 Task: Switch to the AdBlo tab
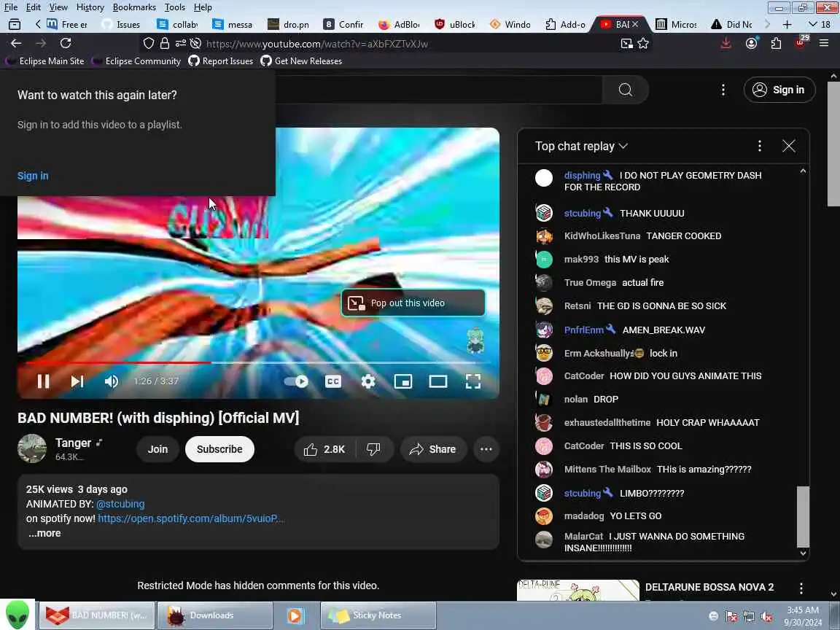coord(399,25)
